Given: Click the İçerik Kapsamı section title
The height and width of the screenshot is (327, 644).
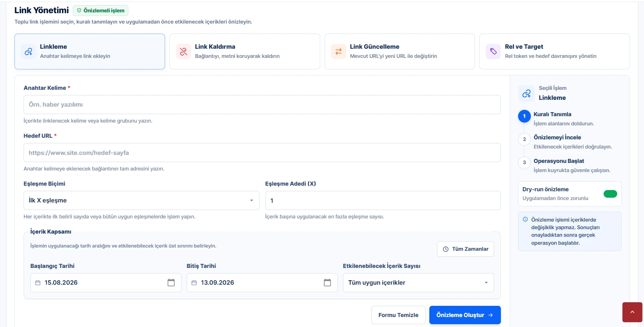Looking at the screenshot, I should (51, 232).
